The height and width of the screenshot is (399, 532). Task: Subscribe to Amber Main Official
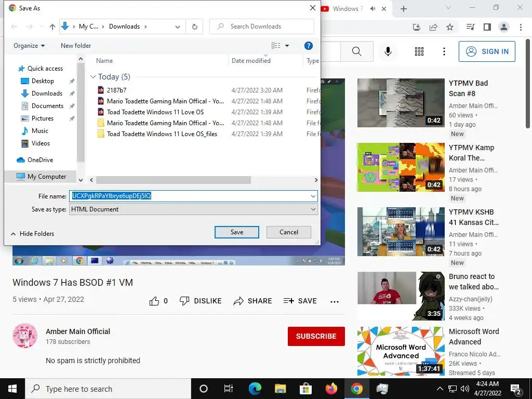pos(316,336)
